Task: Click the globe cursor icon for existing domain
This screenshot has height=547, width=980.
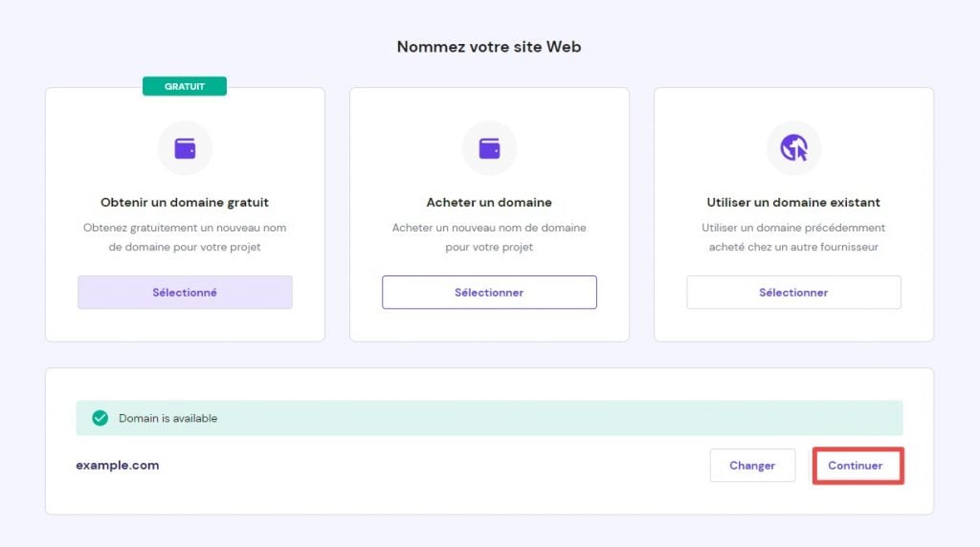Action: point(793,148)
